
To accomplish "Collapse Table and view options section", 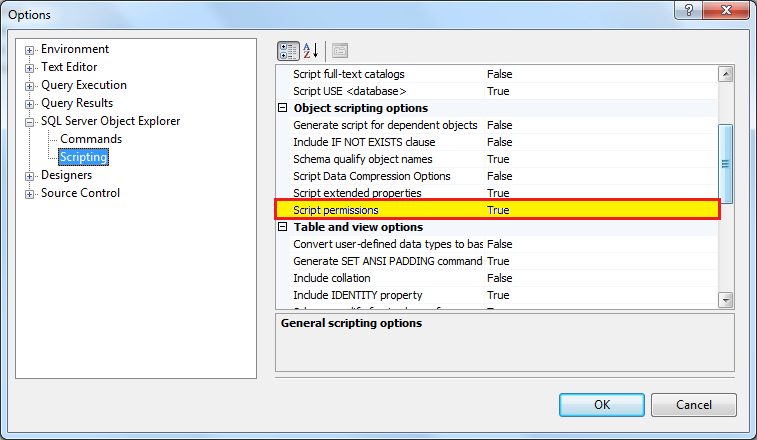I will [x=284, y=227].
